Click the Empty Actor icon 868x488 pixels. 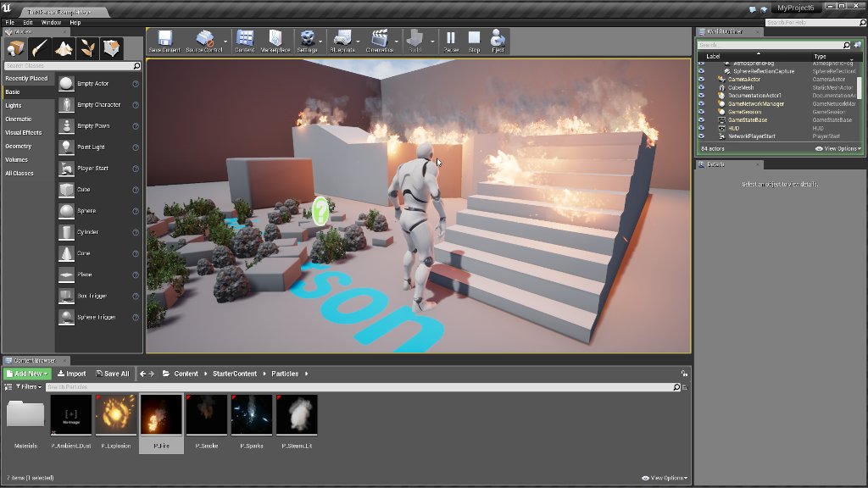click(66, 84)
